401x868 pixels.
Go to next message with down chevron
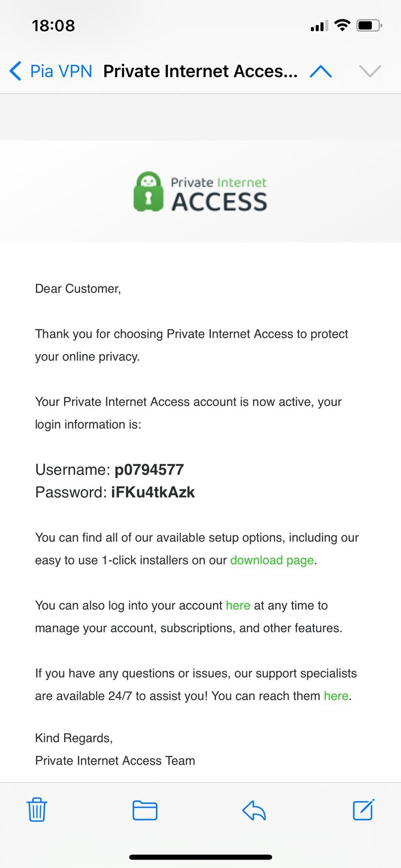tap(370, 71)
